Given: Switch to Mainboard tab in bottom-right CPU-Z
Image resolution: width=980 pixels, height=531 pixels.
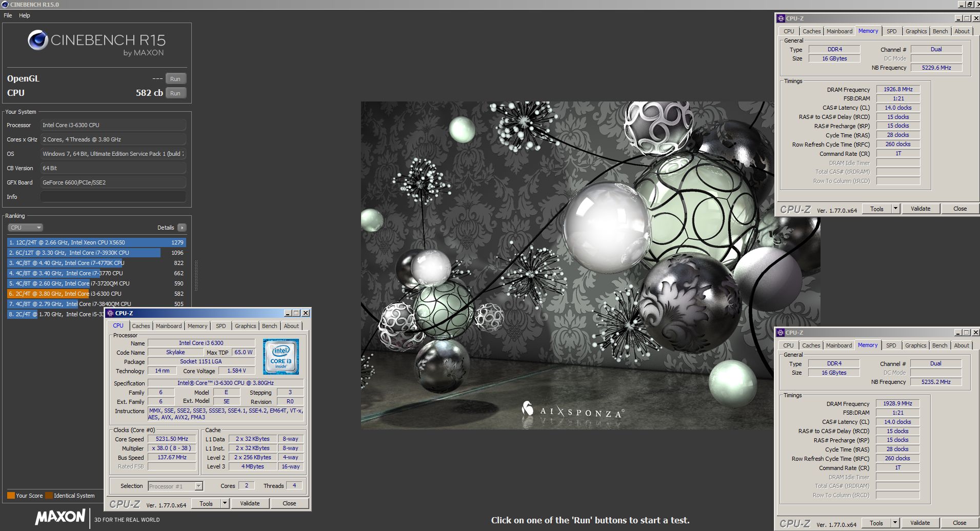Looking at the screenshot, I should click(x=839, y=345).
